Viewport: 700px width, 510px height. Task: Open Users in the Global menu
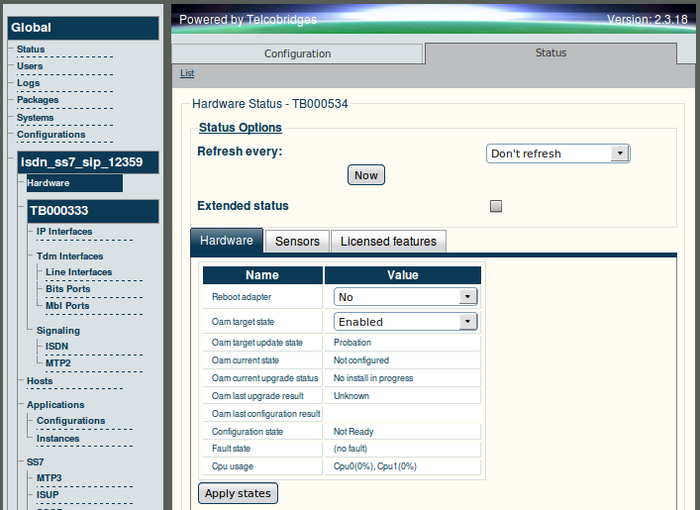(30, 66)
